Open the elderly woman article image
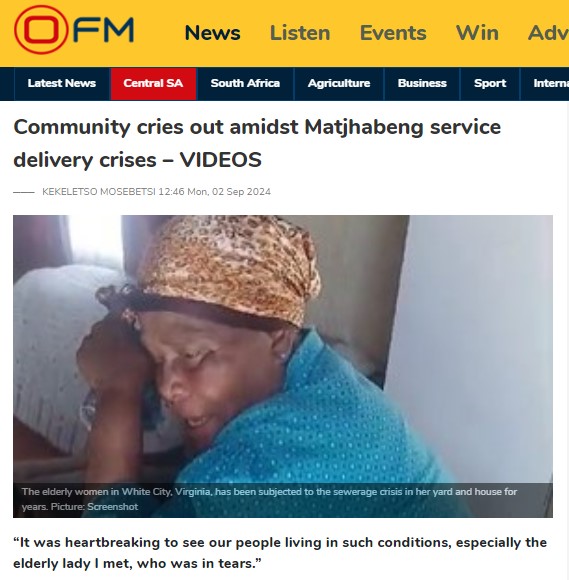Image resolution: width=569 pixels, height=580 pixels. 283,366
